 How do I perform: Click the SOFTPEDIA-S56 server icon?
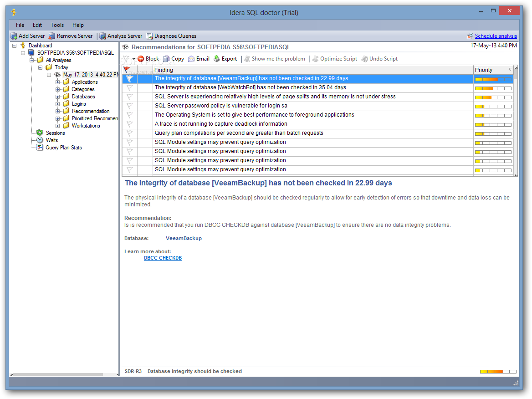(31, 52)
